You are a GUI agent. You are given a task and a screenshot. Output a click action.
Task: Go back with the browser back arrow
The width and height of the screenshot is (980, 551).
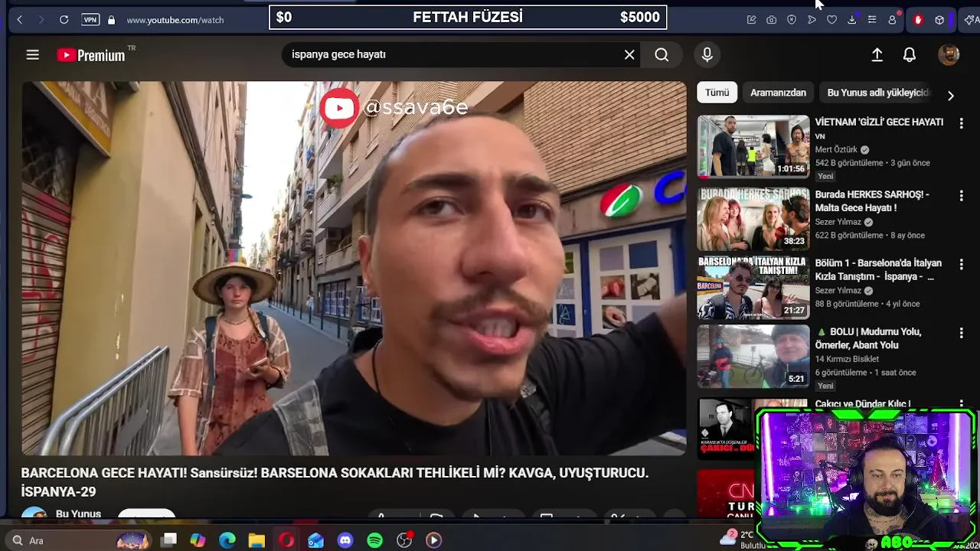[20, 20]
